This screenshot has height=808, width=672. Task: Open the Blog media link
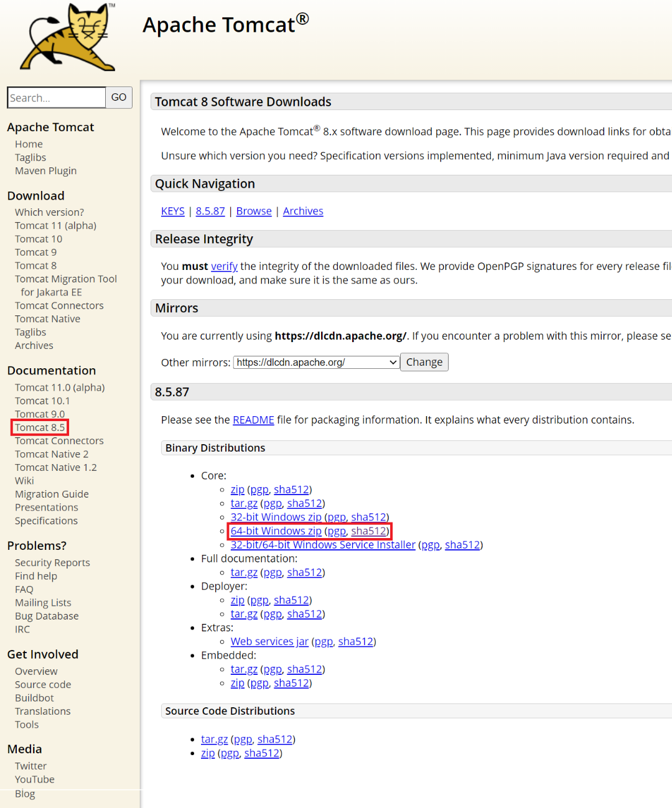click(25, 794)
